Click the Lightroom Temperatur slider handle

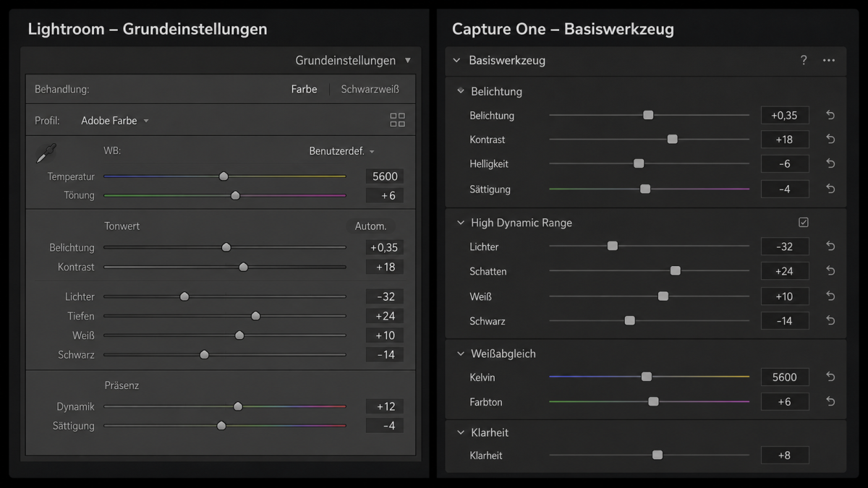pyautogui.click(x=224, y=176)
